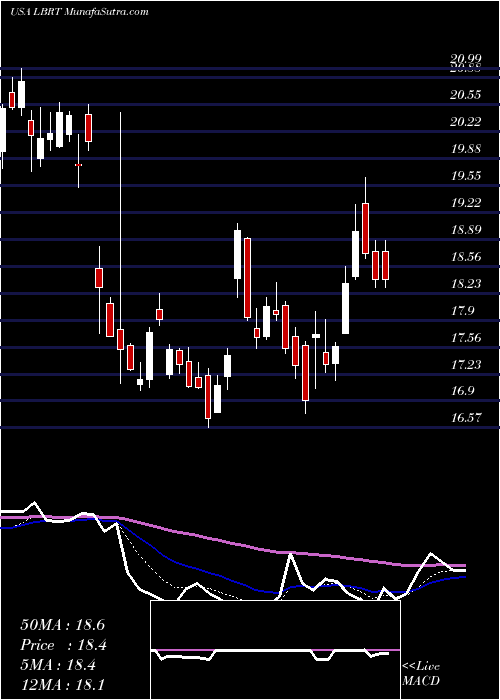
Task: Click the 5MA : 18.4 readout
Action: click(58, 665)
